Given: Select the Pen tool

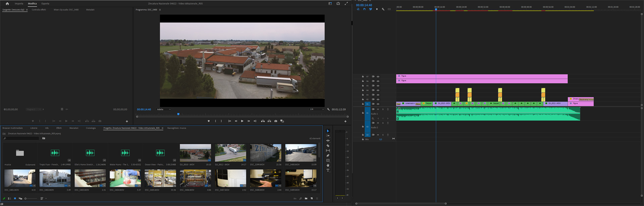Looking at the screenshot, I should pyautogui.click(x=328, y=155).
